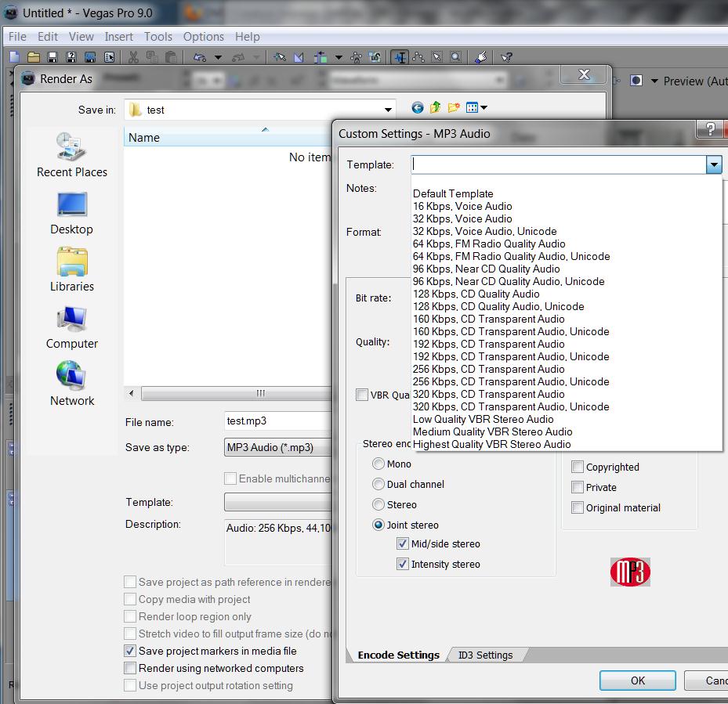The image size is (728, 704).
Task: Open the Undo history dropdown arrow
Action: (x=218, y=57)
